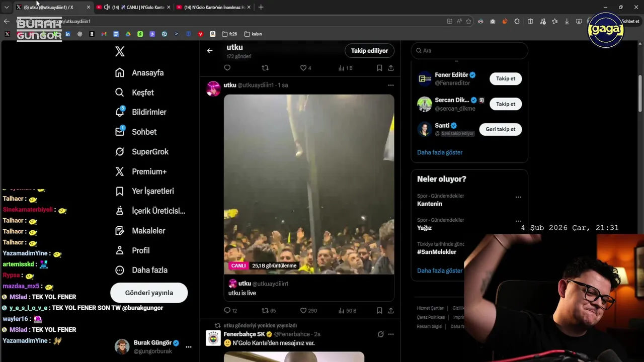This screenshot has height=362, width=644.
Task: Click the camera screenshot extension icon
Action: tap(493, 22)
